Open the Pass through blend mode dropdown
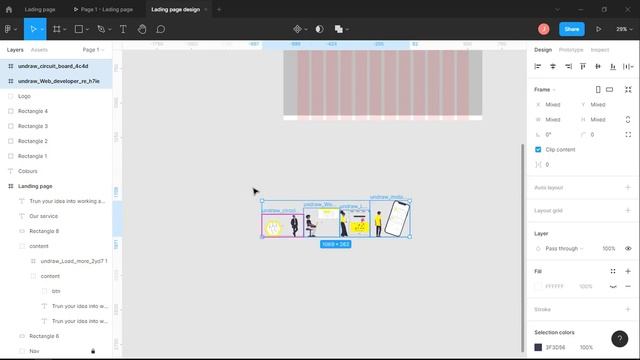 564,249
